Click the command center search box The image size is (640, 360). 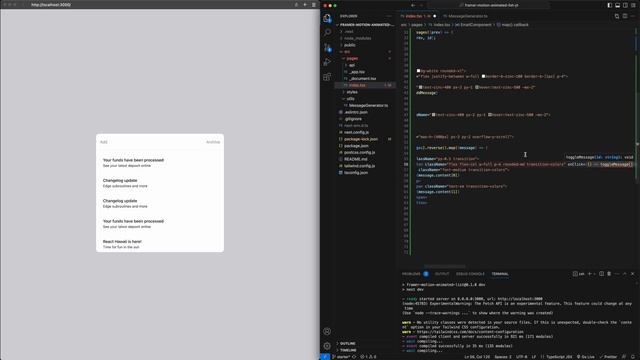click(x=489, y=5)
